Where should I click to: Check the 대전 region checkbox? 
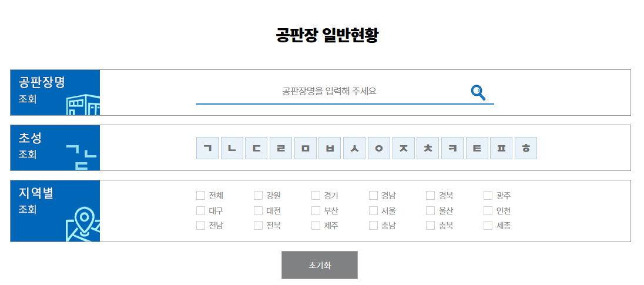258,211
